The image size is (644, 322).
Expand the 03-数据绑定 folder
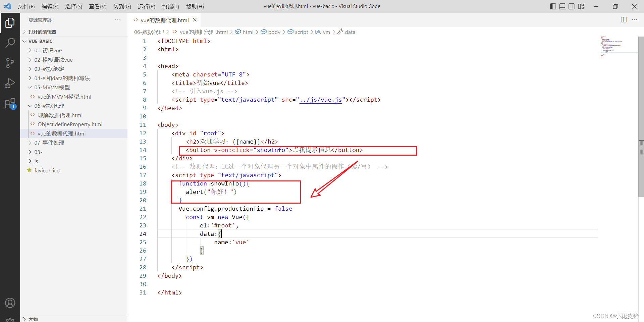tap(74, 69)
